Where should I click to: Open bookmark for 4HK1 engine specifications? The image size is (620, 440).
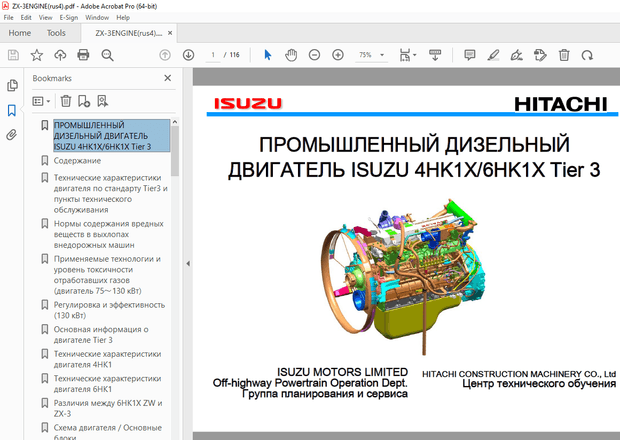coord(108,359)
